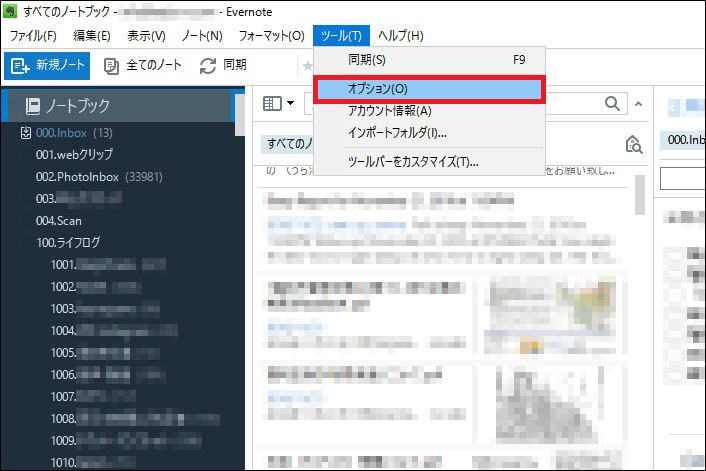The image size is (706, 471).
Task: Click the 000.Inb notebook label in note panel
Action: coord(685,140)
